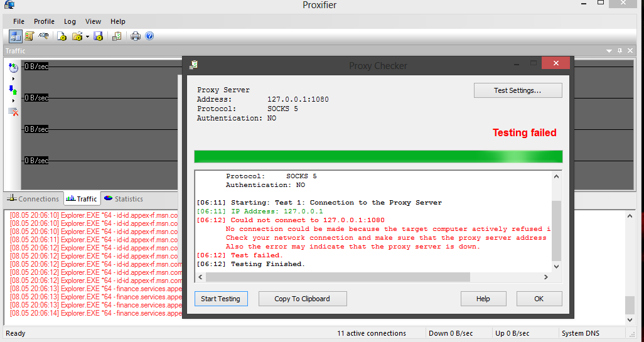This screenshot has width=644, height=342.
Task: Open the Traffic panel options dropdown arrow
Action: 609,51
